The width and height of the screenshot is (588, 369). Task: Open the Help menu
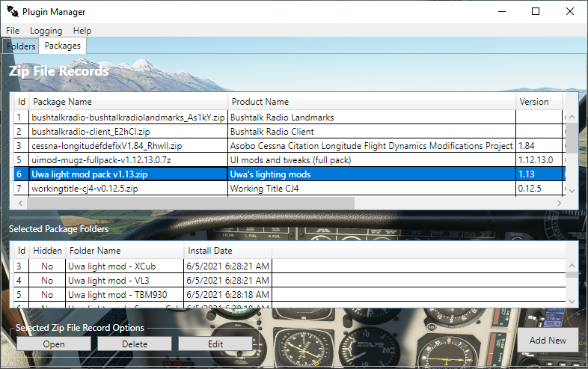82,31
